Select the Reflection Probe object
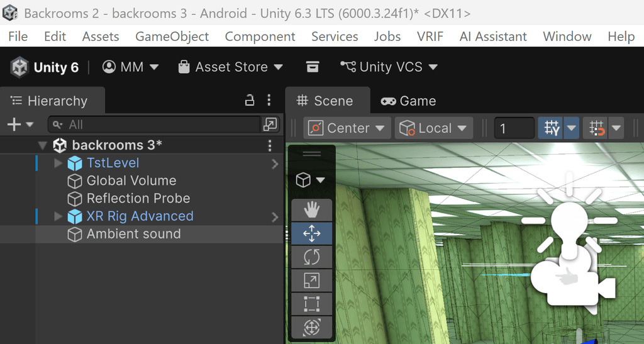The image size is (644, 344). pyautogui.click(x=138, y=198)
